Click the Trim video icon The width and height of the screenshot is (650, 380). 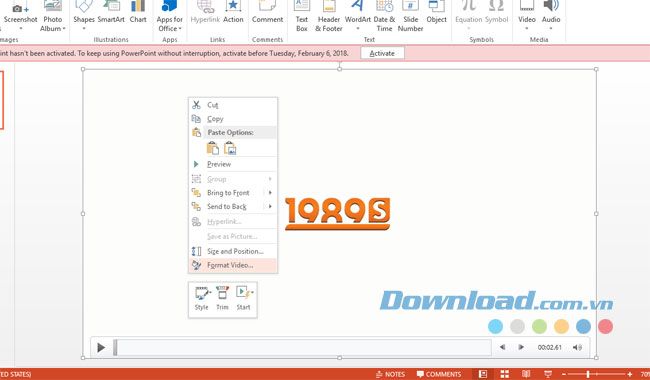coord(222,298)
